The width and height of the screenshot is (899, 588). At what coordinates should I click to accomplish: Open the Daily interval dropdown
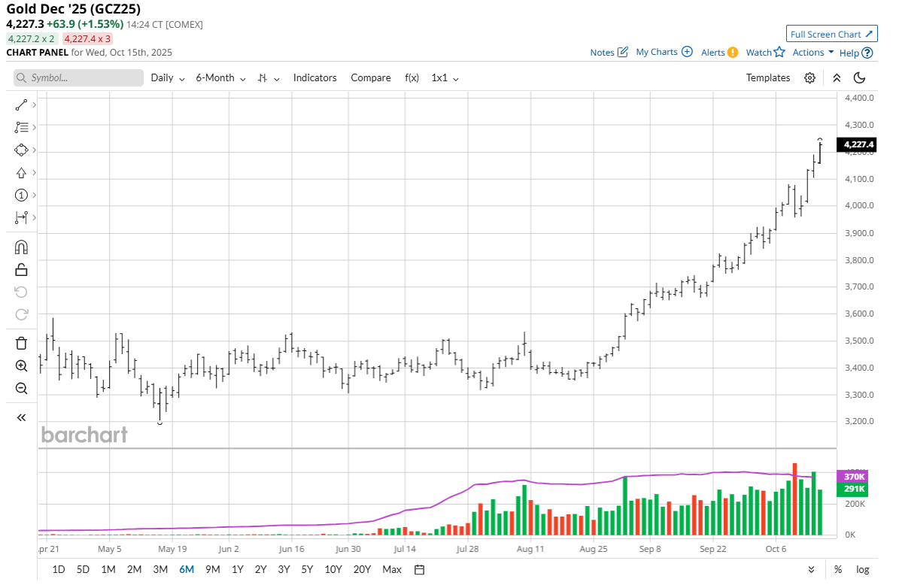click(168, 78)
